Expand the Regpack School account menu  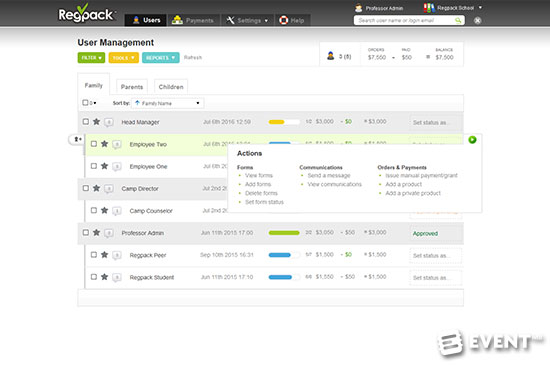click(x=480, y=7)
